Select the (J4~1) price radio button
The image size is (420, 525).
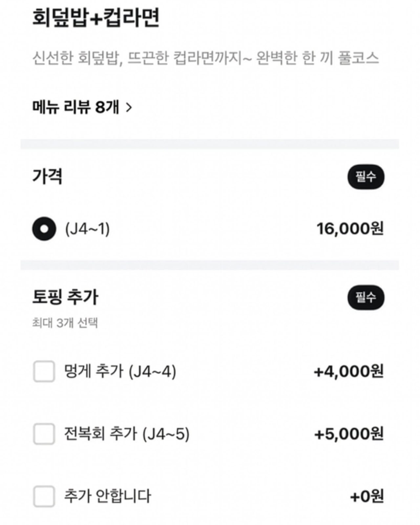[x=44, y=229]
